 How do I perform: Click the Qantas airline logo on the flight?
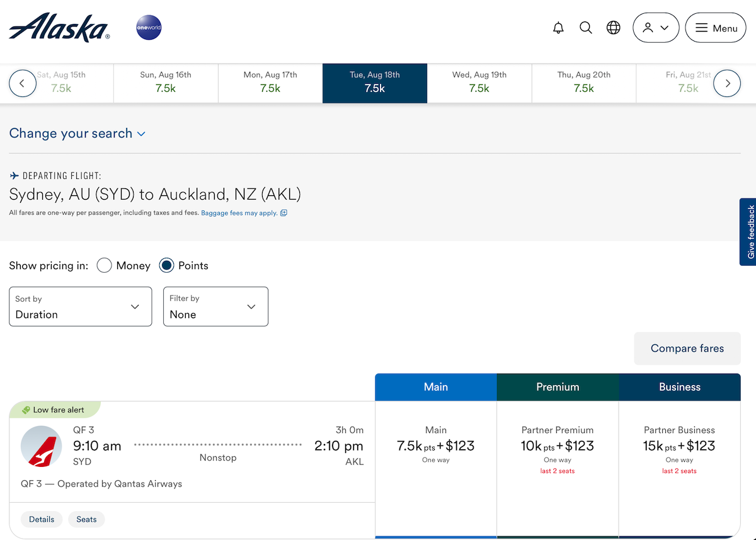click(x=41, y=445)
